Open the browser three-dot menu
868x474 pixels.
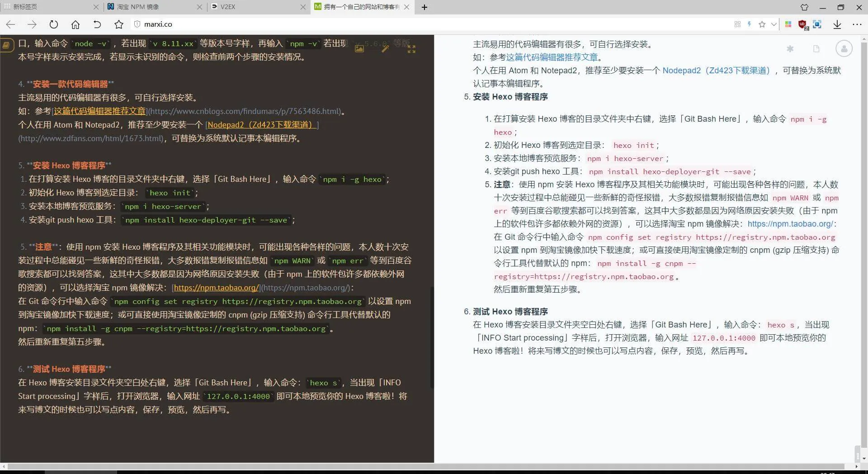[857, 24]
